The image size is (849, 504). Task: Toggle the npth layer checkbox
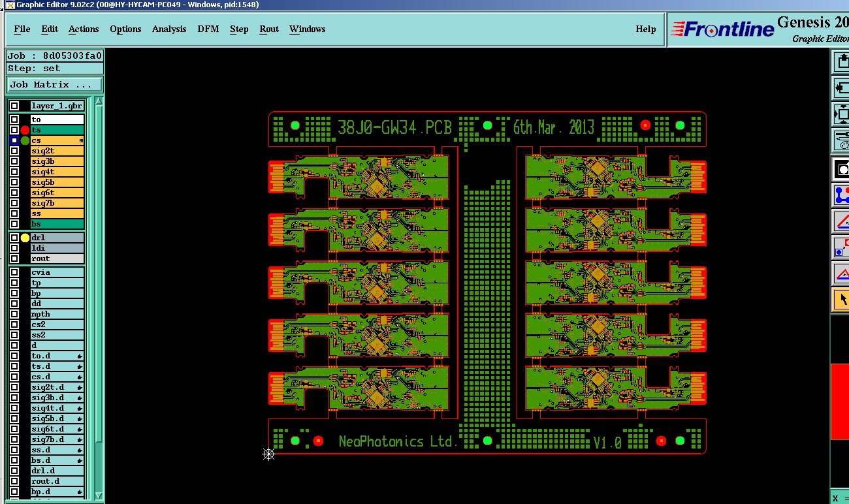14,314
